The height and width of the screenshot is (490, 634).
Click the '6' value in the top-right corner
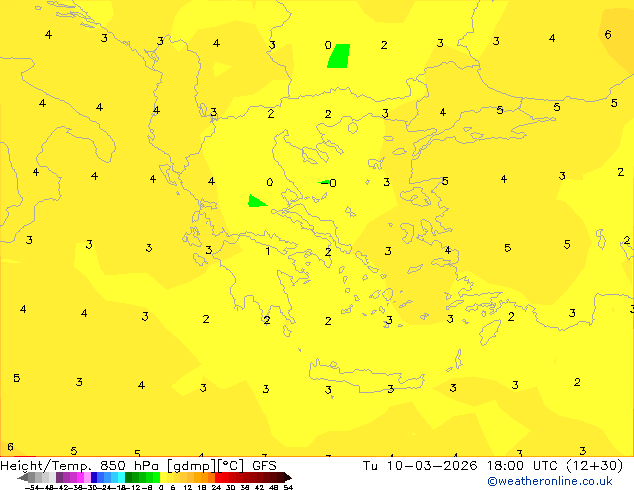click(x=608, y=34)
